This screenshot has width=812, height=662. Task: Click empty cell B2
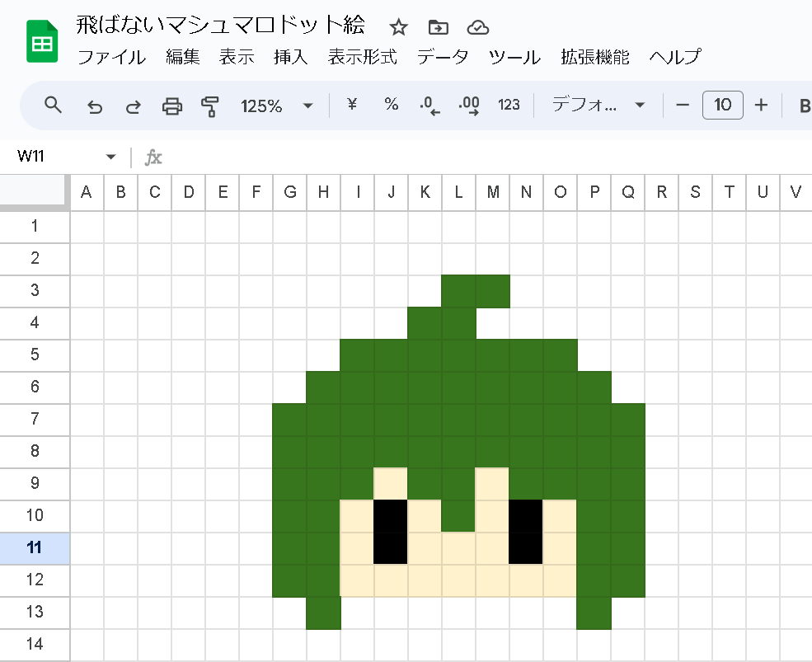tap(120, 259)
